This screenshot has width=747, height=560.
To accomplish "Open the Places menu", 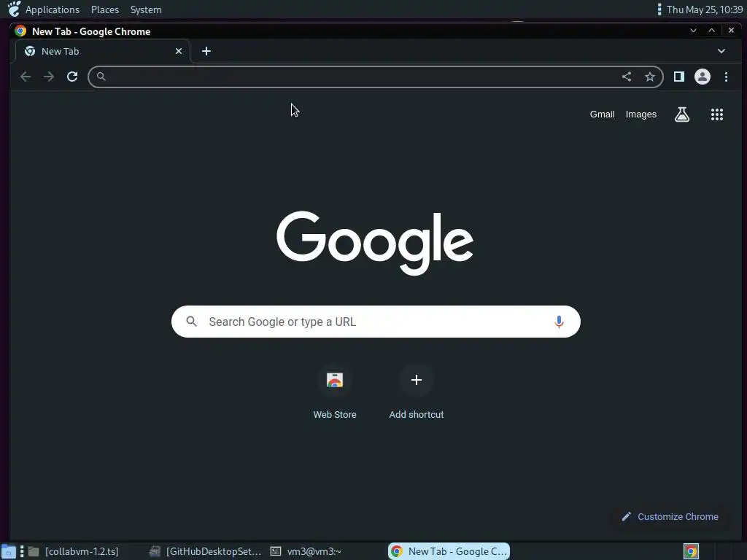I will click(x=105, y=9).
